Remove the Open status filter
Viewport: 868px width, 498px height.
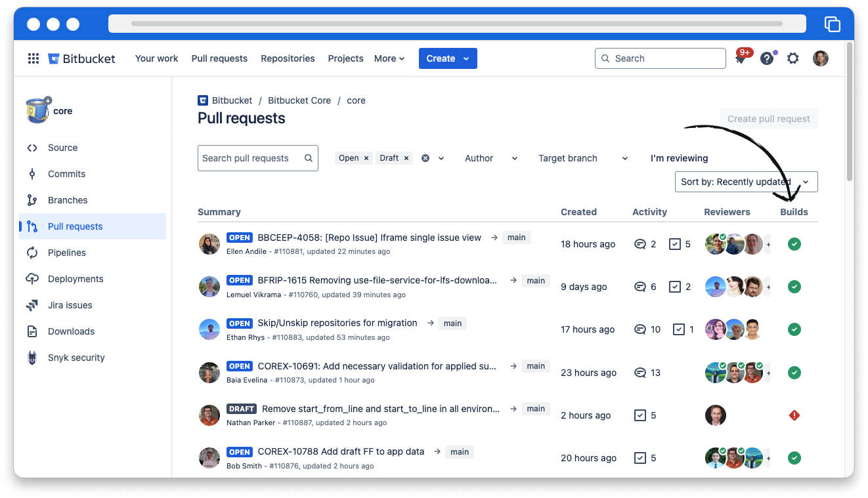pyautogui.click(x=366, y=158)
